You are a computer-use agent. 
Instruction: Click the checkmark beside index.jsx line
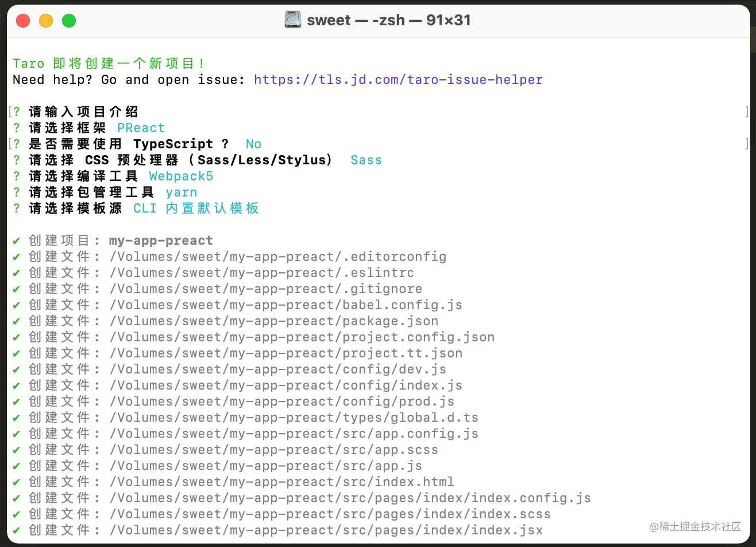(x=17, y=530)
